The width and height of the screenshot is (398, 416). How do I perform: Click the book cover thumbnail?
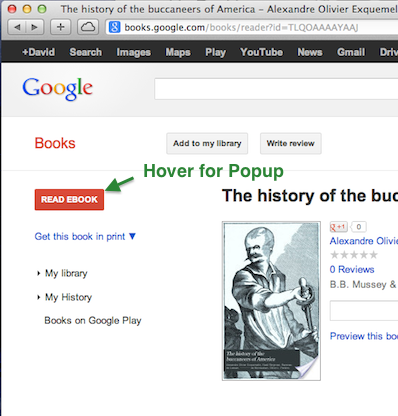(x=271, y=301)
